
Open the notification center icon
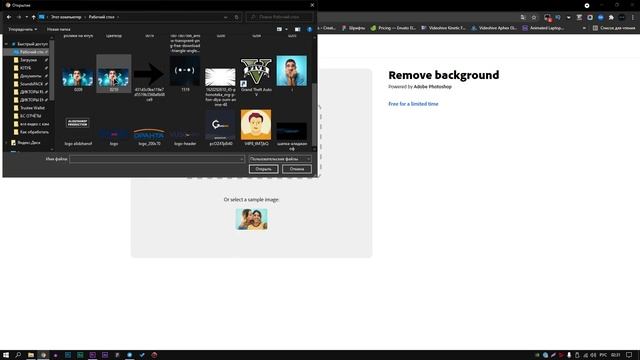point(629,355)
